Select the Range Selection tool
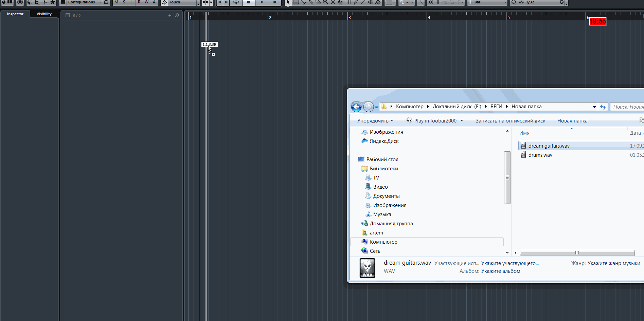This screenshot has width=644, height=321. [296, 2]
